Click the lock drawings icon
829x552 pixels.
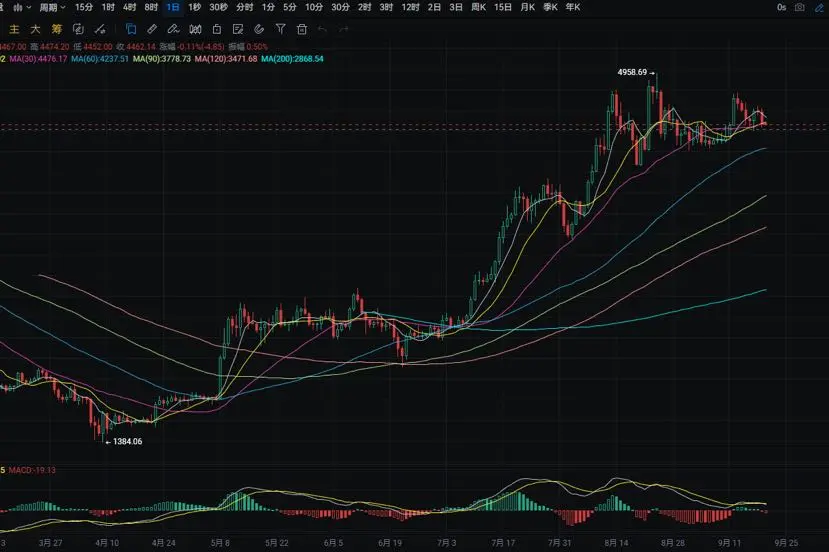217,30
